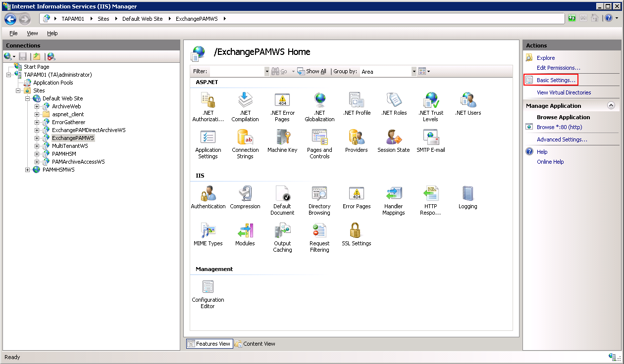Image resolution: width=624 pixels, height=364 pixels.
Task: Open the Group by Area dropdown
Action: 414,71
